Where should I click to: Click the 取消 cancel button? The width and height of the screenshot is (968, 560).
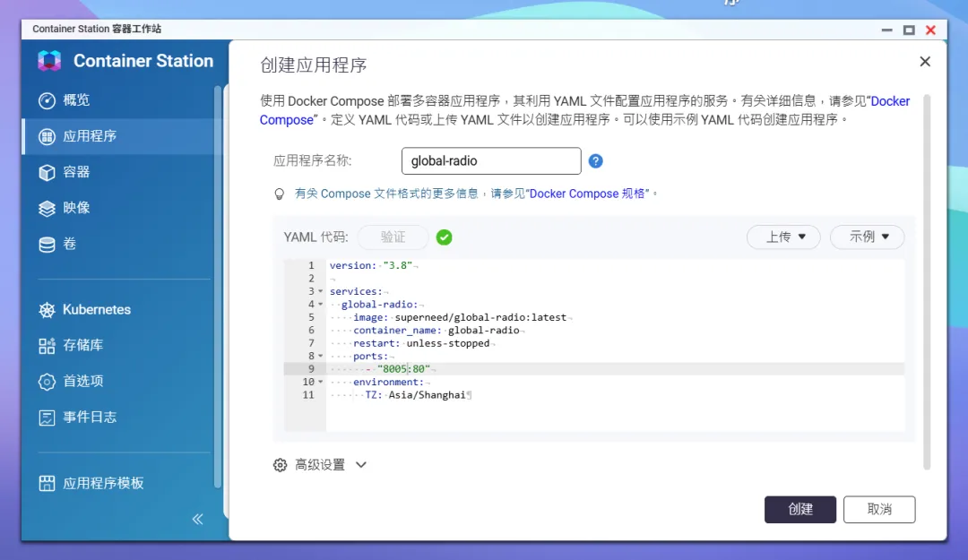tap(879, 509)
